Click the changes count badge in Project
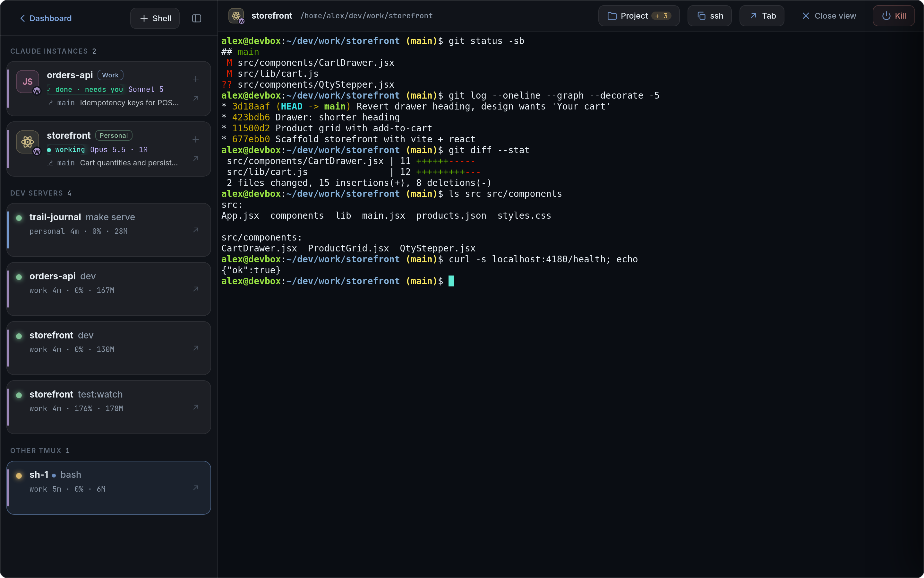 click(661, 16)
